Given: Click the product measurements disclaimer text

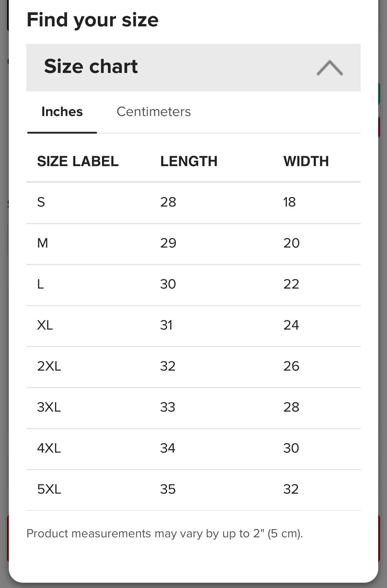Looking at the screenshot, I should tap(164, 534).
